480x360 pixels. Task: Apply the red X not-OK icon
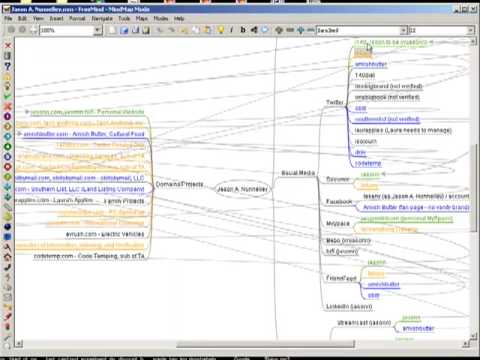click(x=8, y=106)
